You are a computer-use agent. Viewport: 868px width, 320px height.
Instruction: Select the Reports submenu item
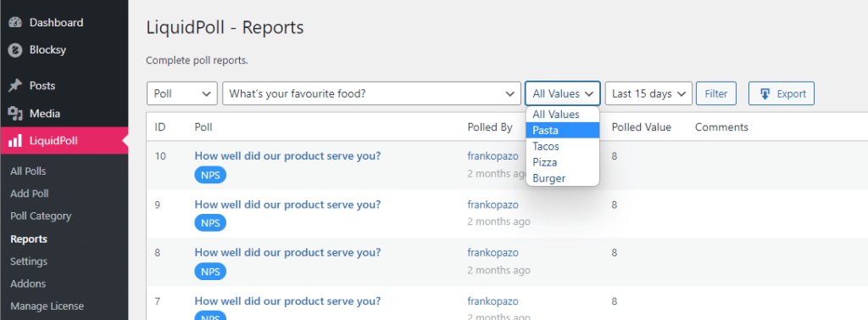coord(29,239)
